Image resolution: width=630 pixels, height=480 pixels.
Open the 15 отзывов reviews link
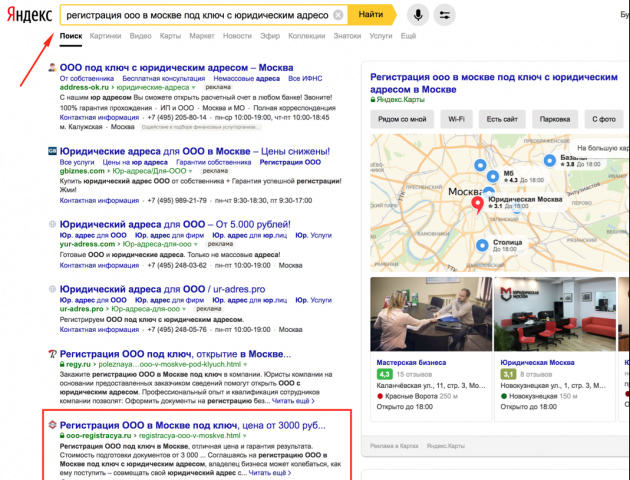tap(414, 374)
